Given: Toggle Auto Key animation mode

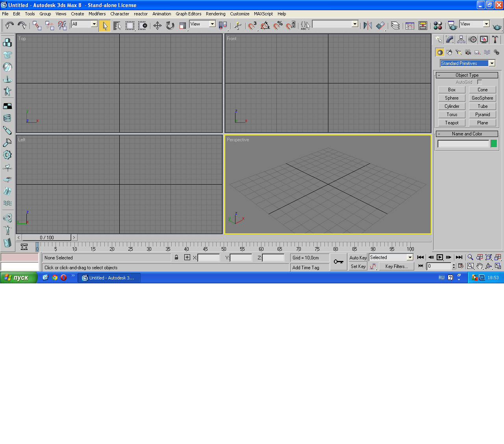Looking at the screenshot, I should pos(358,258).
